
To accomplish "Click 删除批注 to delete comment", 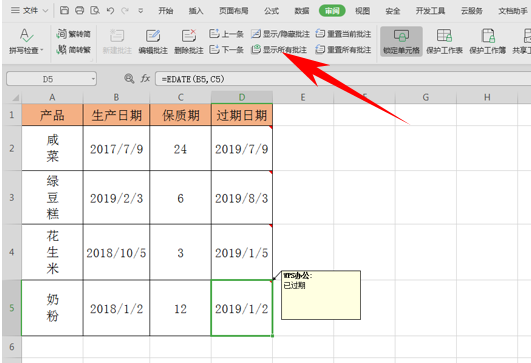I will (x=189, y=41).
